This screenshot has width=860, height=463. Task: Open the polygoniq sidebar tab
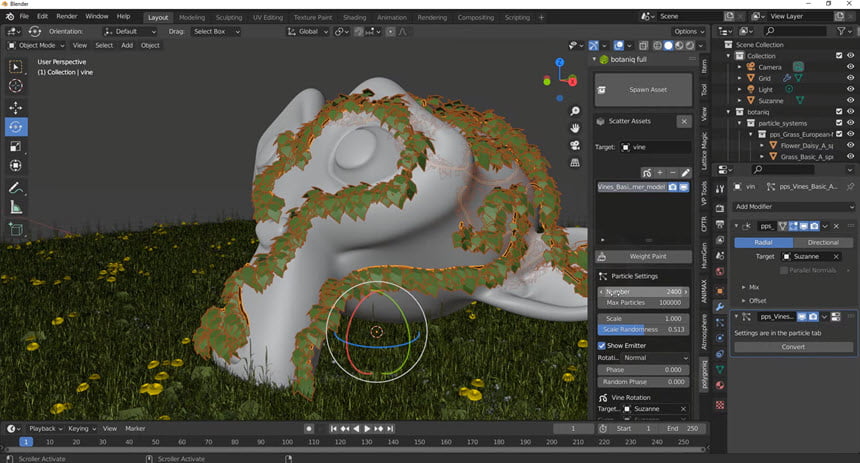coord(704,374)
